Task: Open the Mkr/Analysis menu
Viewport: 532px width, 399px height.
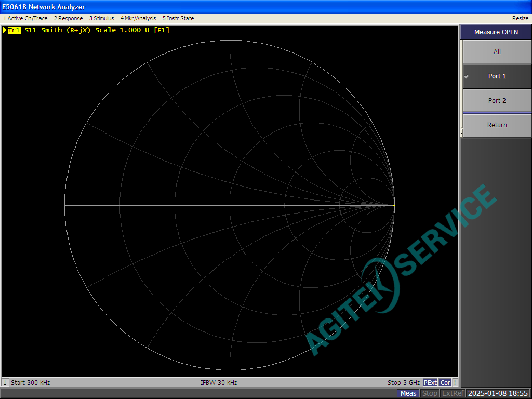Action: click(x=138, y=18)
